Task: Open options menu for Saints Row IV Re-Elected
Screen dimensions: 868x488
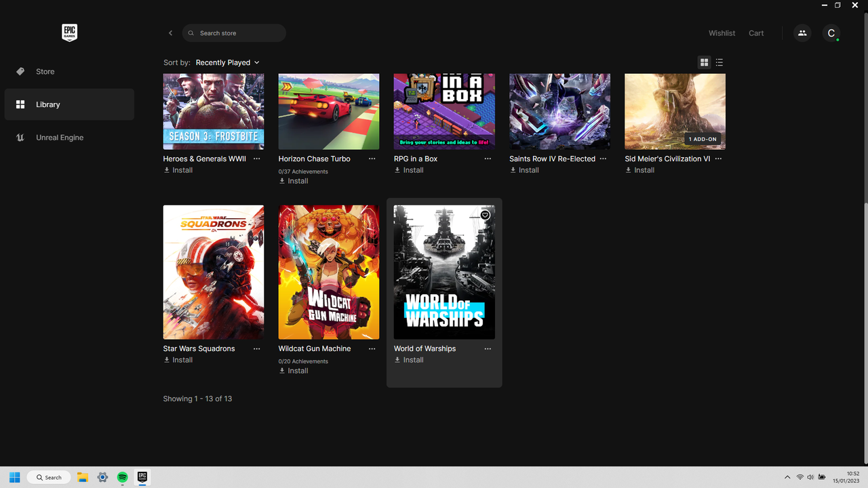Action: tap(603, 159)
